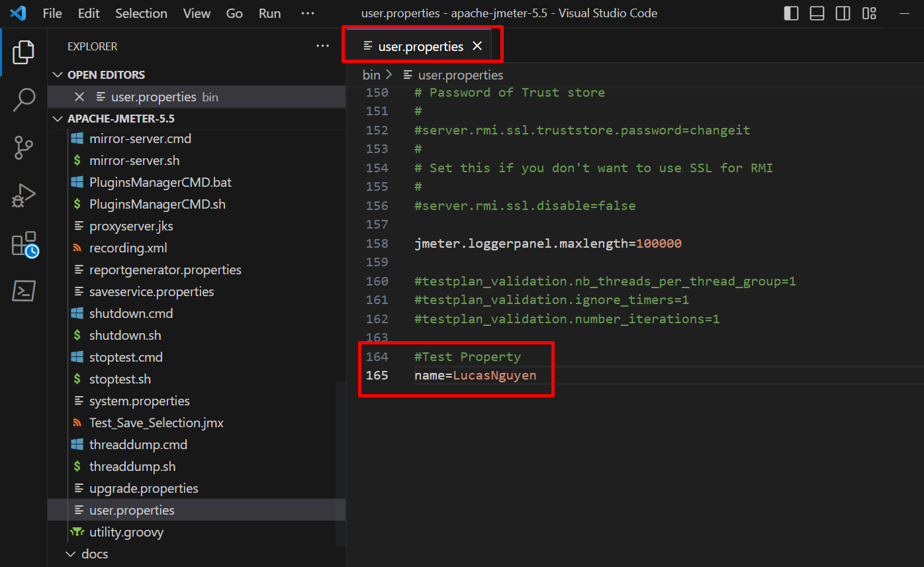Click the Customize Layout icon
The height and width of the screenshot is (567, 924).
[869, 13]
